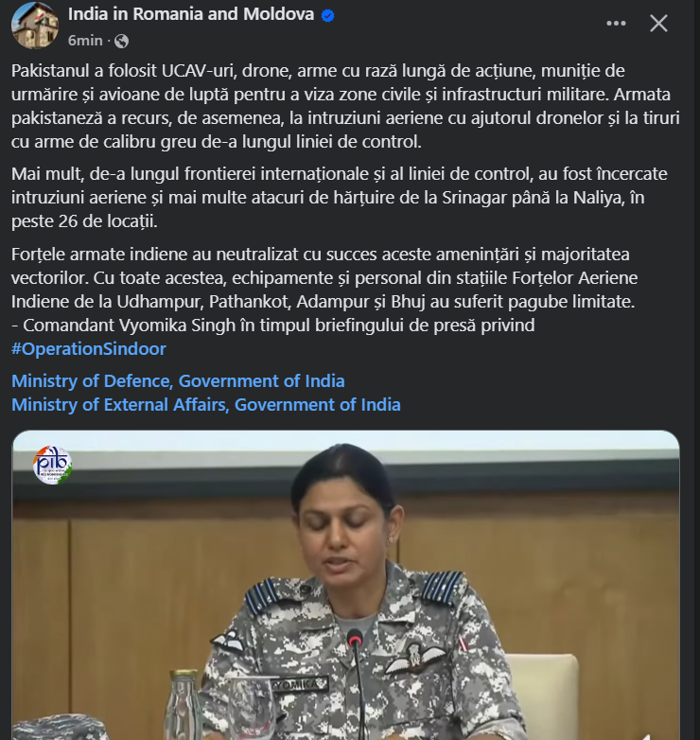Open the India in Romania and Moldova profile picture

tap(35, 26)
